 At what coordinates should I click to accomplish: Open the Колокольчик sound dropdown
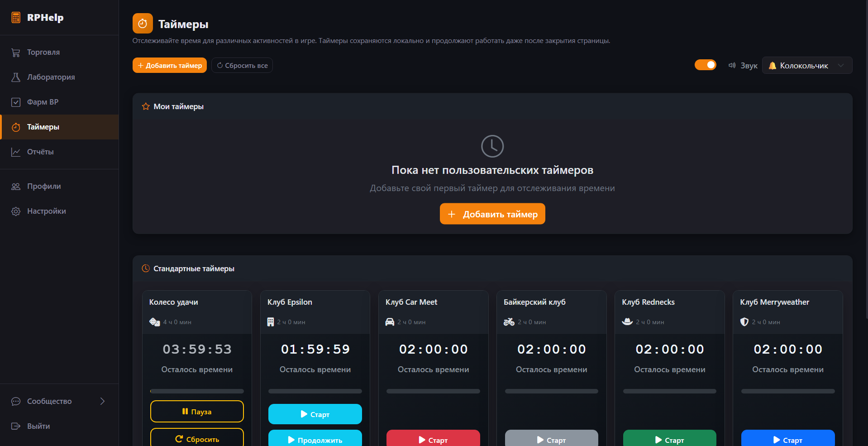[x=807, y=65]
